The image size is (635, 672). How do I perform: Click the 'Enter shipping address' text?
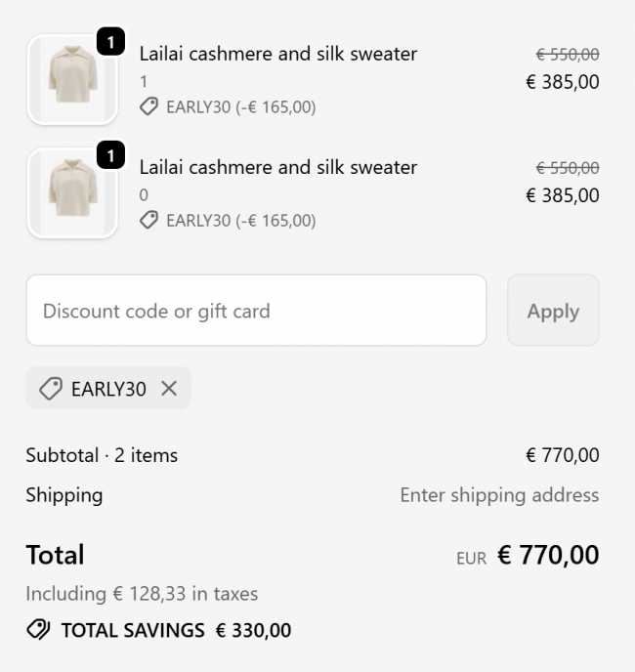coord(499,495)
